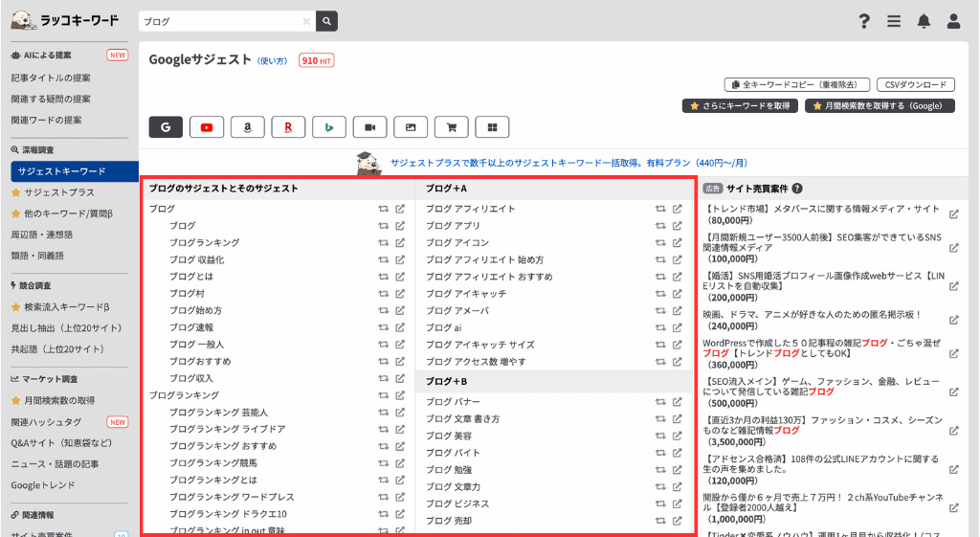Select the image search source icon
980x537 pixels.
click(x=411, y=127)
